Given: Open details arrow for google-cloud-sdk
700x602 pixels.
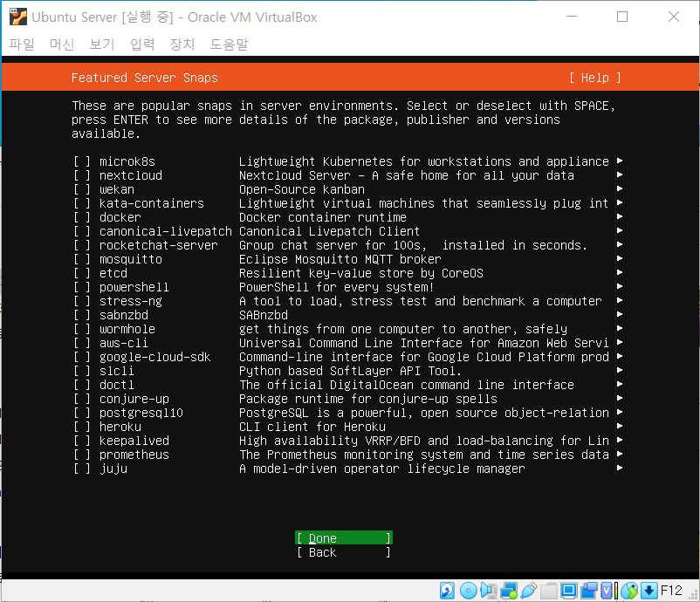Looking at the screenshot, I should pos(620,356).
